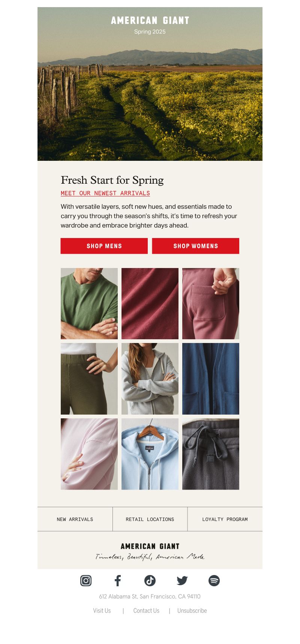Select the navy blue cardigan image
300x644 pixels.
point(211,379)
